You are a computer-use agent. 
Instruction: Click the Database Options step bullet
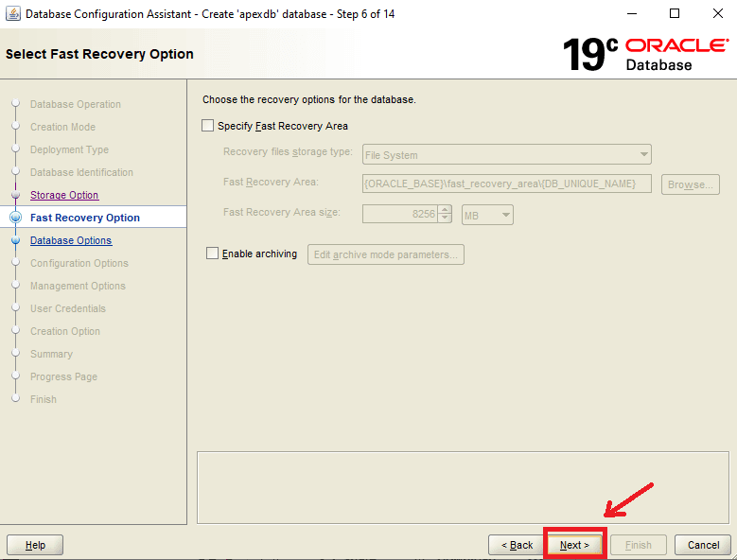click(x=15, y=240)
